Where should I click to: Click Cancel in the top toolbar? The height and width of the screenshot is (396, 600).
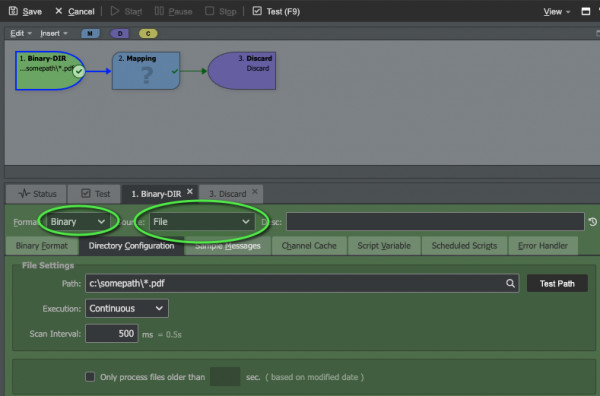[75, 11]
